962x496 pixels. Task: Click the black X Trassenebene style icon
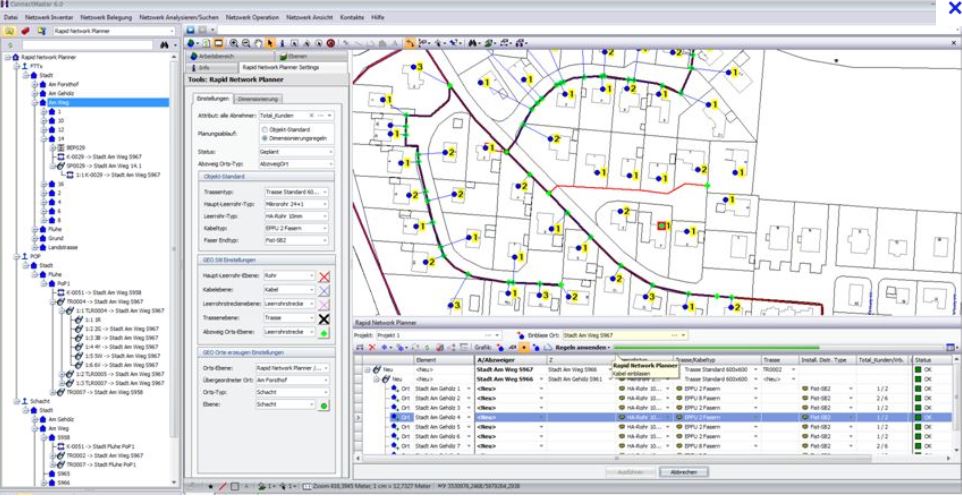click(x=323, y=316)
